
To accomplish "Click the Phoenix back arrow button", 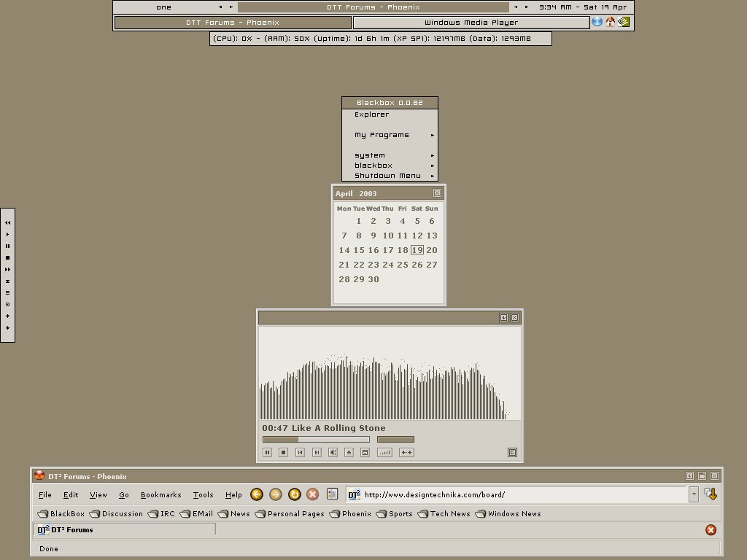I will click(257, 494).
